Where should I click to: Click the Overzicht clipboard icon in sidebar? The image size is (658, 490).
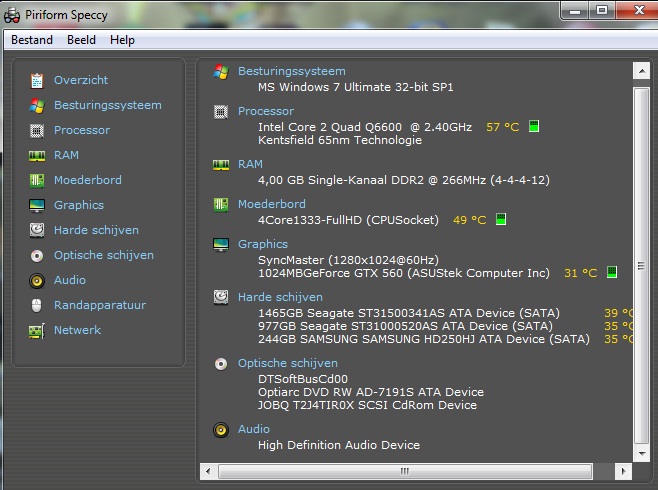(x=37, y=81)
